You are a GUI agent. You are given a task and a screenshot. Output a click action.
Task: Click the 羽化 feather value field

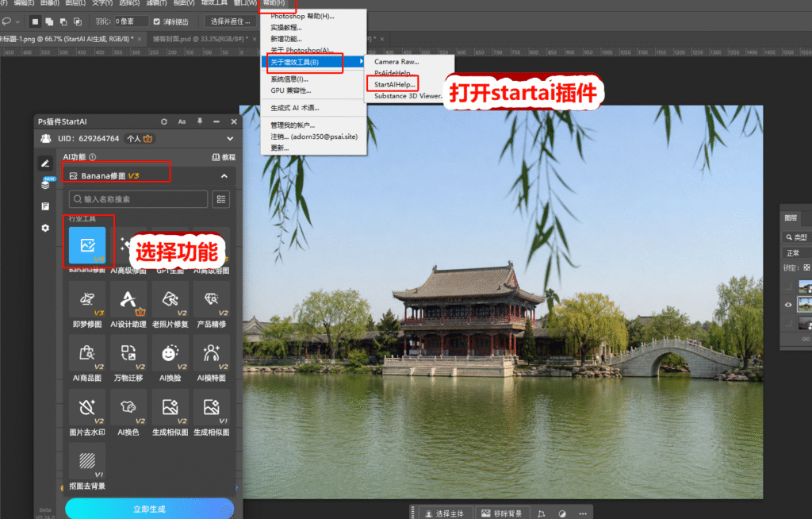click(x=131, y=21)
